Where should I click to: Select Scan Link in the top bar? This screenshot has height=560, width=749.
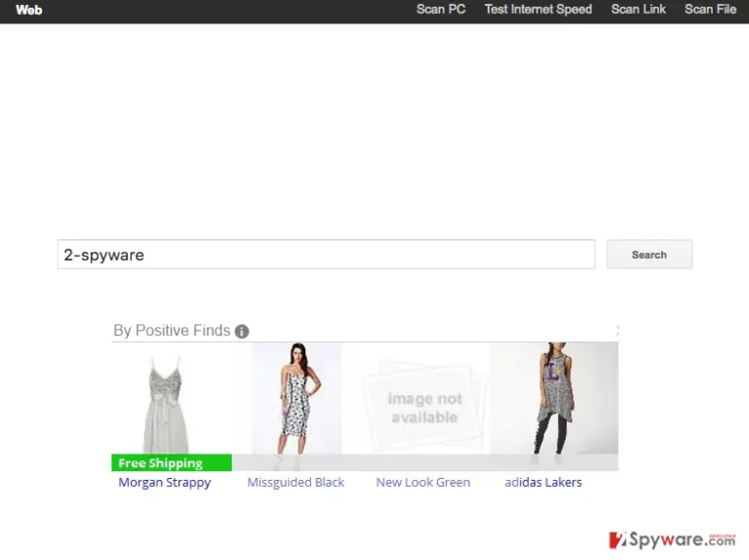(x=638, y=10)
